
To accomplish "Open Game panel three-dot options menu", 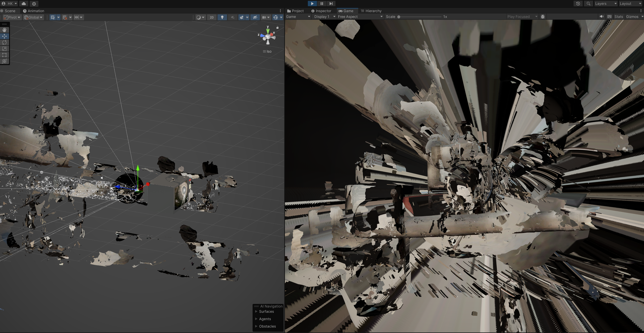I will [641, 11].
